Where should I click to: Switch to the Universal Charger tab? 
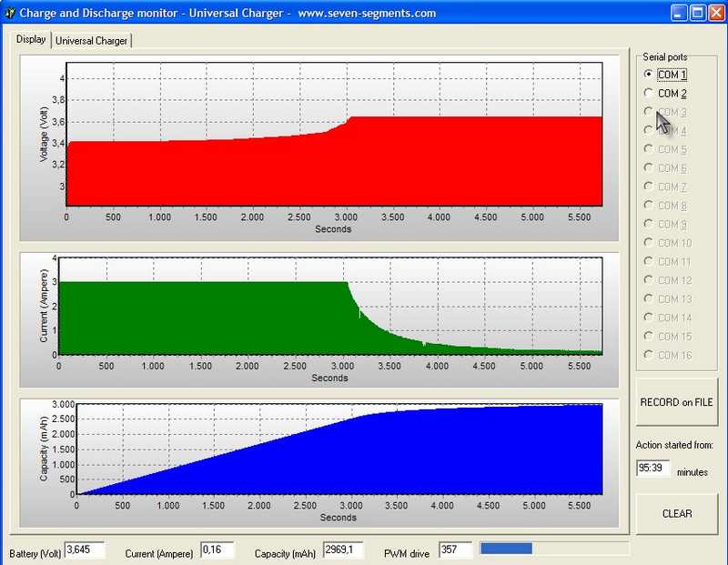pyautogui.click(x=92, y=41)
